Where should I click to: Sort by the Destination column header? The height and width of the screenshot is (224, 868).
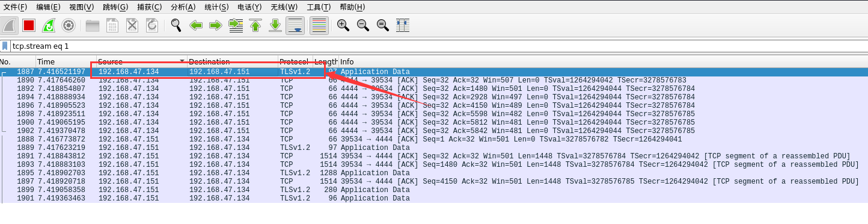coord(232,62)
